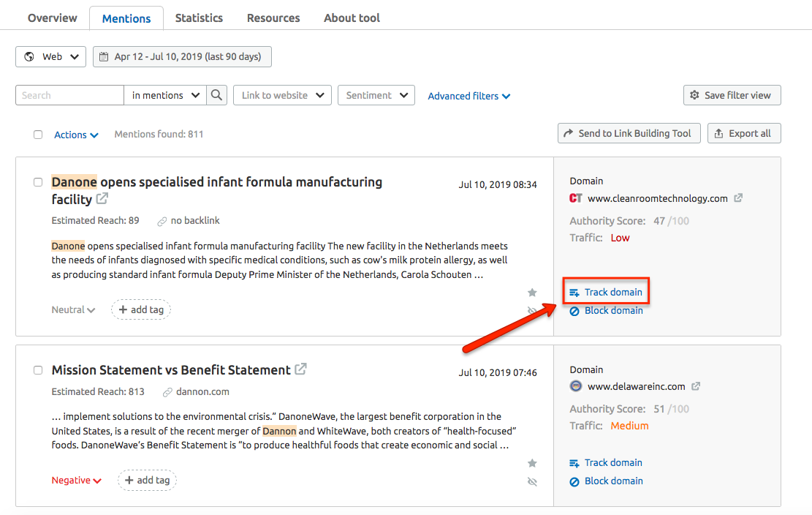
Task: Tick the select-all mentions checkbox
Action: point(38,135)
